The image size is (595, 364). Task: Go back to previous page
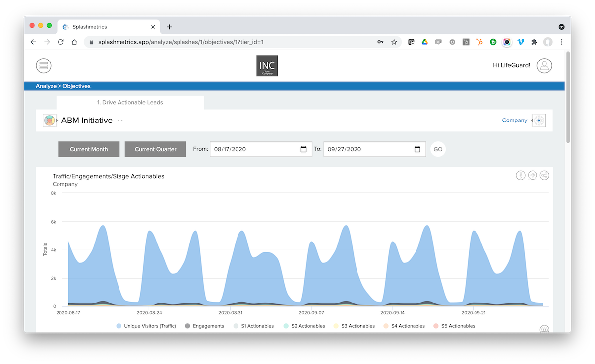pyautogui.click(x=33, y=42)
